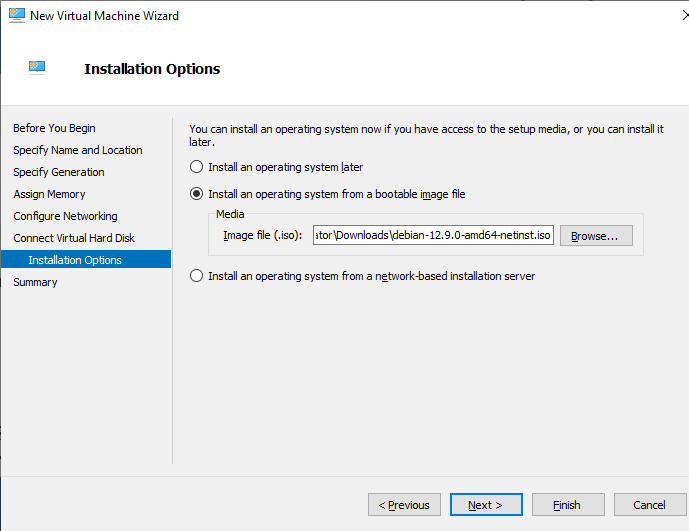Click the 'Image file (.iso):' label

point(263,235)
